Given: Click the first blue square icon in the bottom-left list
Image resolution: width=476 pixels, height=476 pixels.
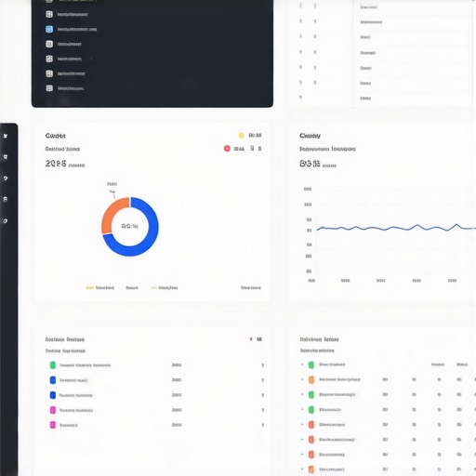Looking at the screenshot, I should 53,380.
